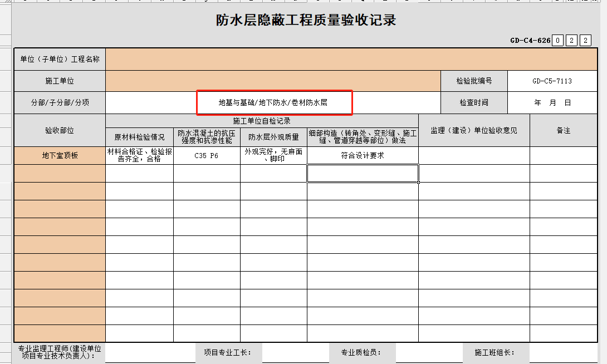
Task: Click the 年 月 日 inspection date cell
Action: 551,103
